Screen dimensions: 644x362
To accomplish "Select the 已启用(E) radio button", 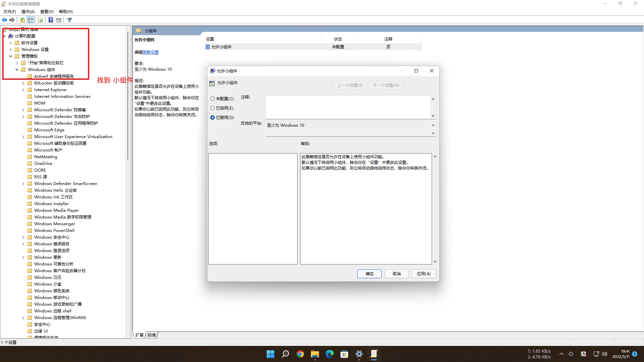I will click(x=212, y=108).
